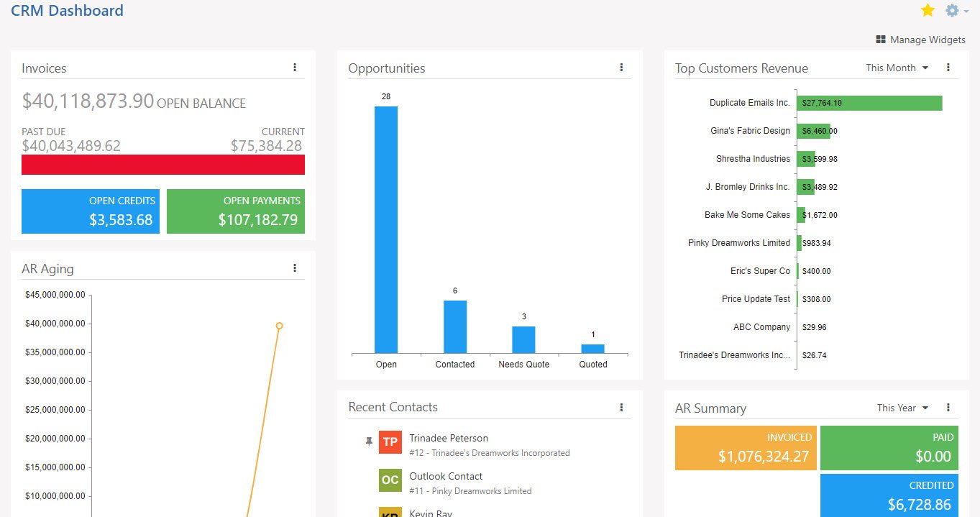Click the Price Update Test label
The width and height of the screenshot is (980, 517).
point(756,299)
